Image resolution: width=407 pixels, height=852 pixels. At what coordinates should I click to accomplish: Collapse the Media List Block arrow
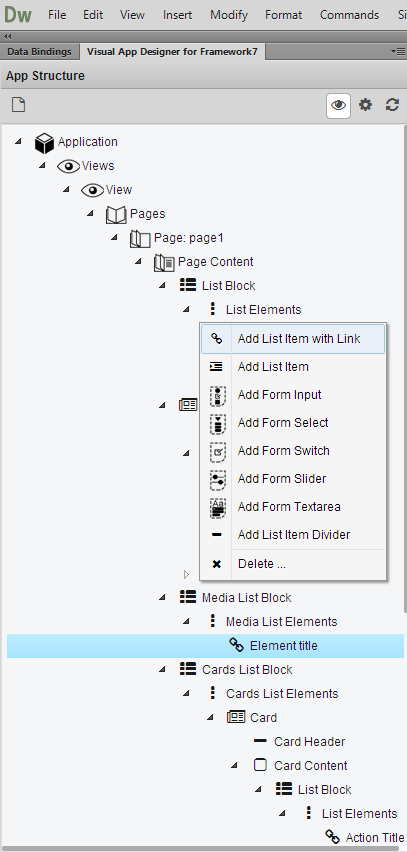(162, 597)
